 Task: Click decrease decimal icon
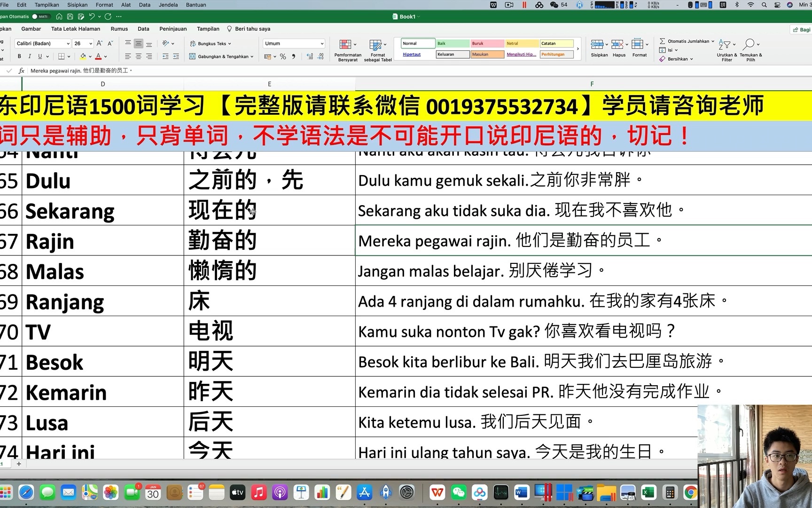click(x=320, y=56)
